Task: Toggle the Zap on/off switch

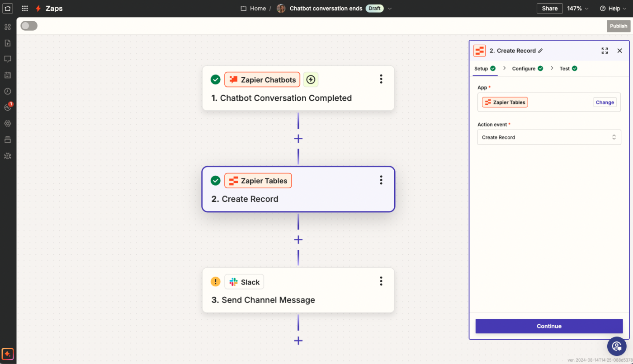Action: point(29,26)
